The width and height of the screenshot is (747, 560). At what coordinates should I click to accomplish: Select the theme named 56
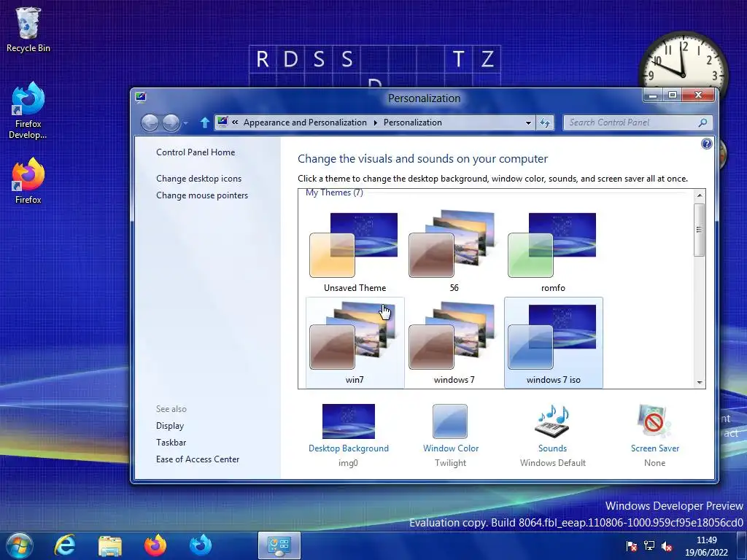[x=454, y=251]
